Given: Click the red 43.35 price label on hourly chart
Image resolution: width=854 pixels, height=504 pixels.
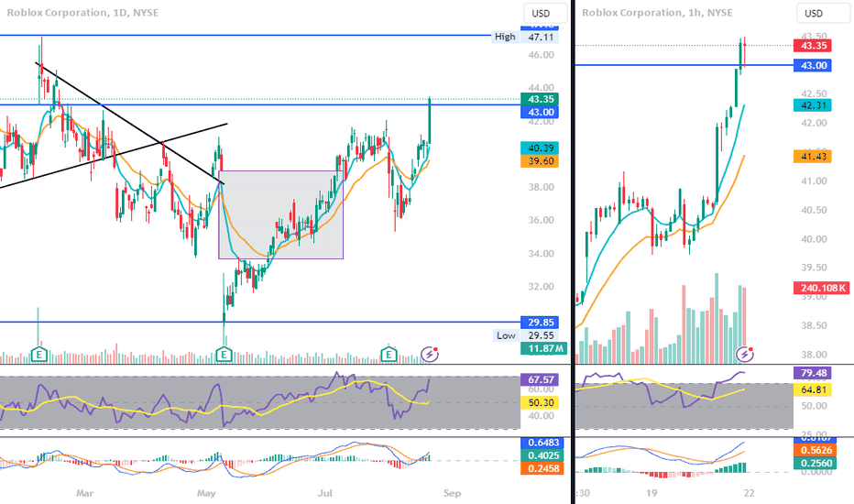Looking at the screenshot, I should click(813, 46).
